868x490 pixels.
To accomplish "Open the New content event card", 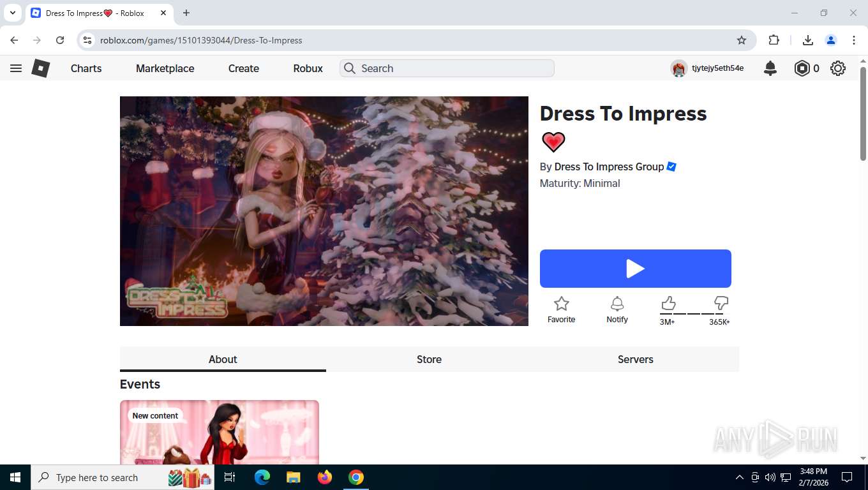I will point(220,433).
